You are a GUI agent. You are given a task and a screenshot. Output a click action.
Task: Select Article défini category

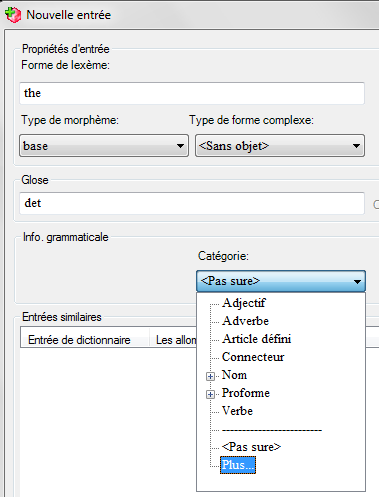[x=256, y=339]
